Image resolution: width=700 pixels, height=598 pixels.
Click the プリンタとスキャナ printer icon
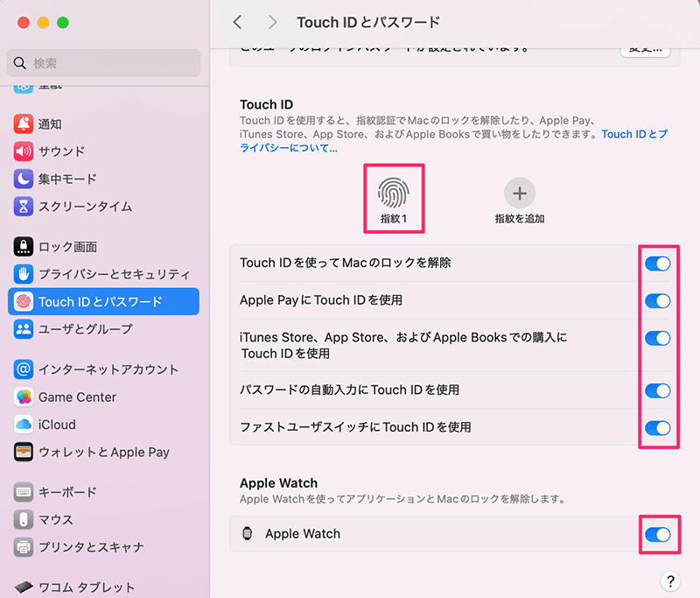pos(24,547)
